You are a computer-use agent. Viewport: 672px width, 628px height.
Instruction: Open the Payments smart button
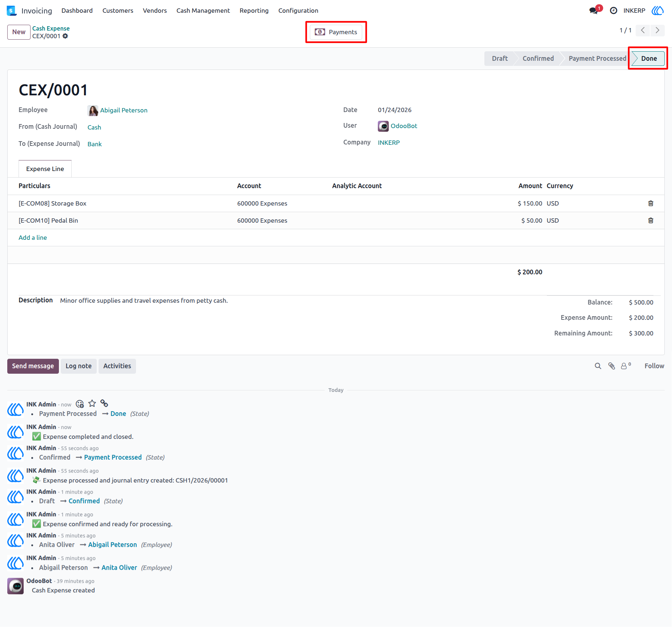336,32
